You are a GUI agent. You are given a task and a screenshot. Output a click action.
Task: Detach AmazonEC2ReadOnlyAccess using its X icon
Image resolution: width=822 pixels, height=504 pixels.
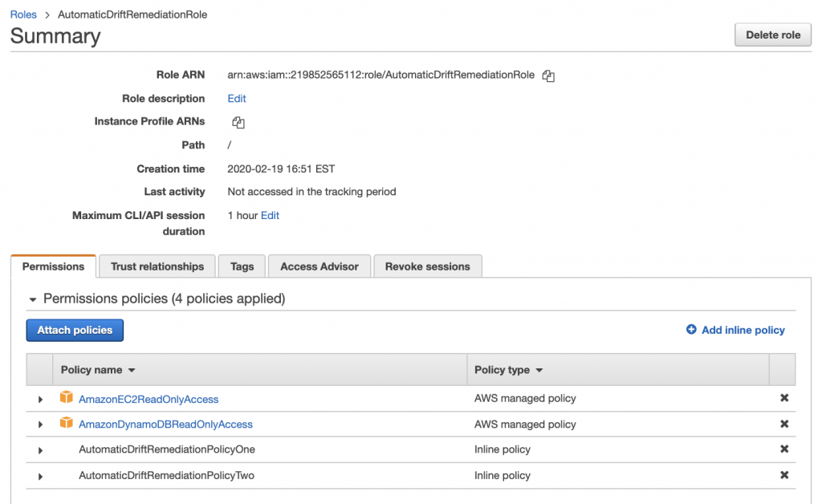point(784,397)
